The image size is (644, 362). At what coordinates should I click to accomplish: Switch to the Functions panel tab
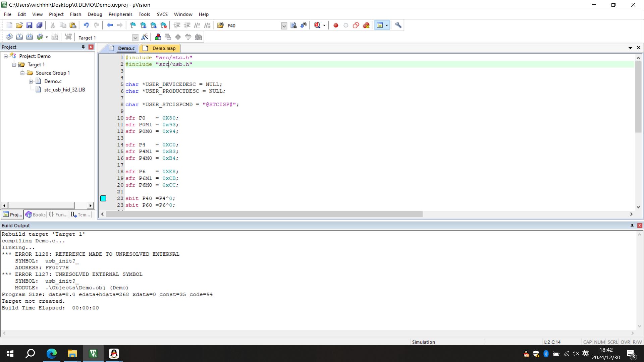[58, 215]
